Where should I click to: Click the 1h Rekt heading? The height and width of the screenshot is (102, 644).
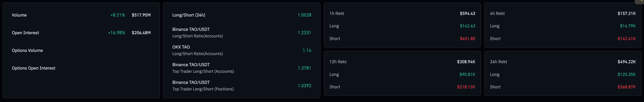pos(337,13)
